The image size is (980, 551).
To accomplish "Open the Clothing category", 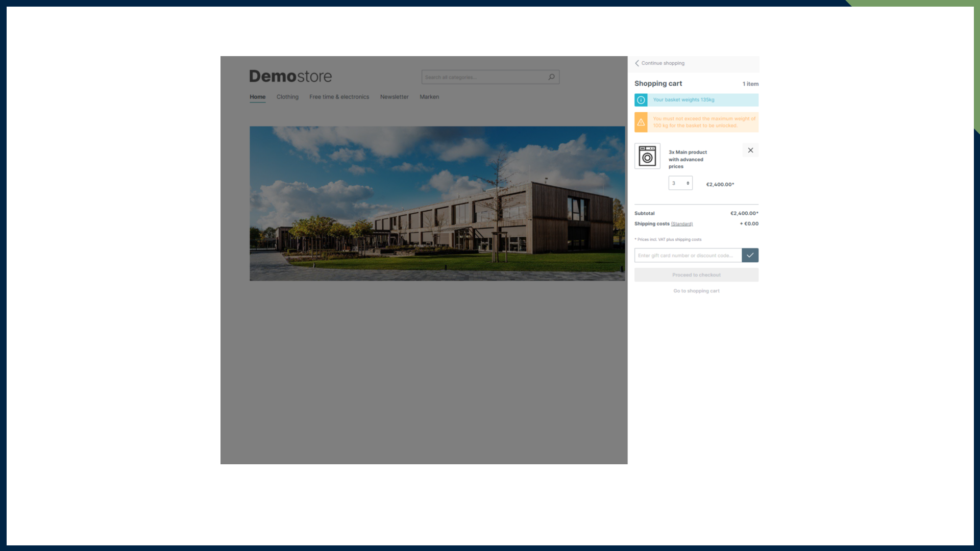I will [287, 97].
